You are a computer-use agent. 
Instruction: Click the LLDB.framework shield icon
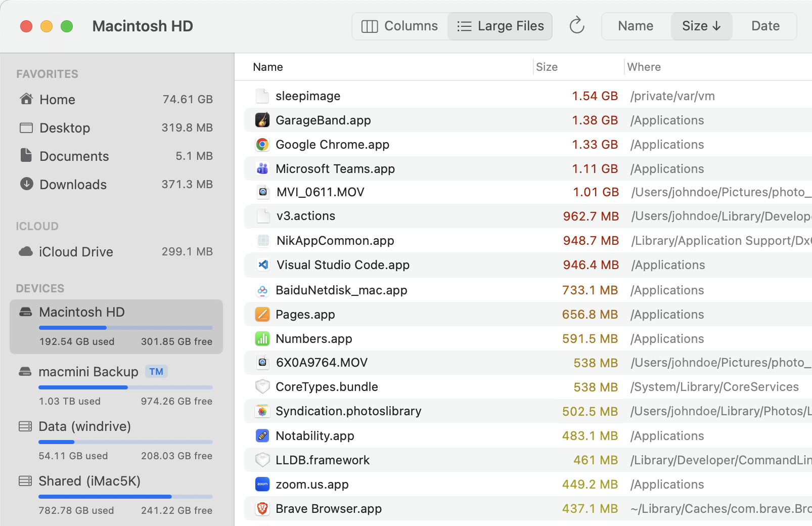(262, 460)
